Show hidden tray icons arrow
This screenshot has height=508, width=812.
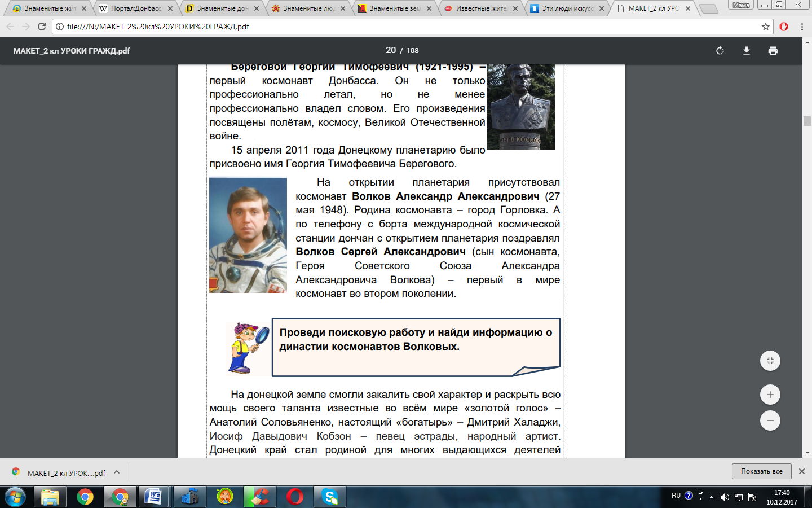712,497
